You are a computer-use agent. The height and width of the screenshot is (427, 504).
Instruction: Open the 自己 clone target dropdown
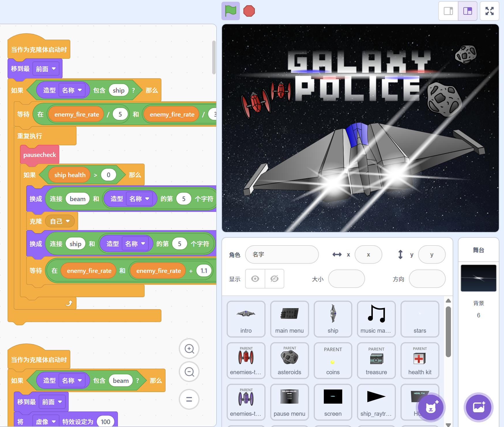tap(60, 221)
